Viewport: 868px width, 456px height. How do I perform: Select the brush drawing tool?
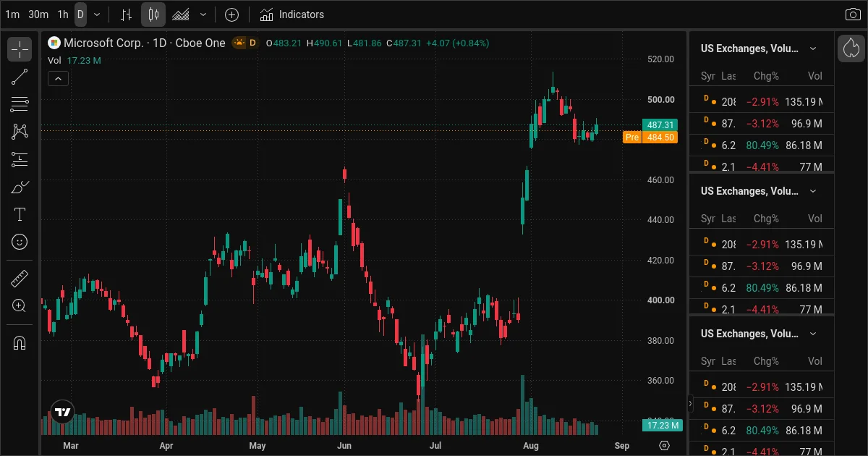(20, 187)
